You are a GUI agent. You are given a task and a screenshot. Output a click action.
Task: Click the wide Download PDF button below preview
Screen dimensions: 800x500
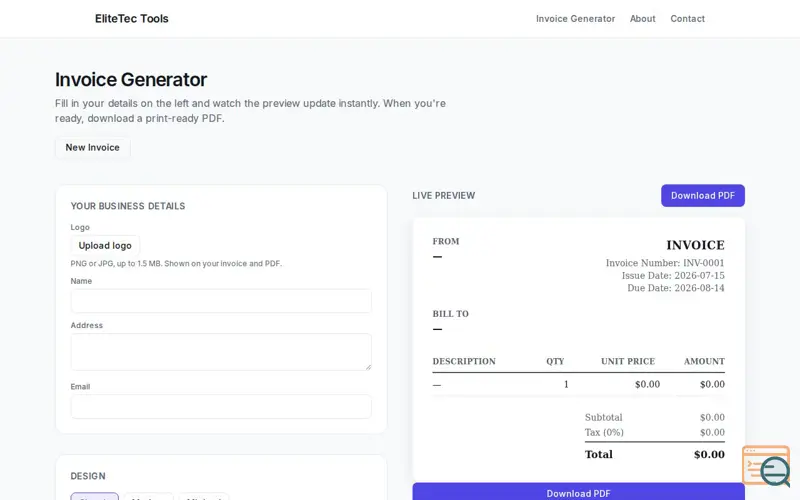point(578,492)
